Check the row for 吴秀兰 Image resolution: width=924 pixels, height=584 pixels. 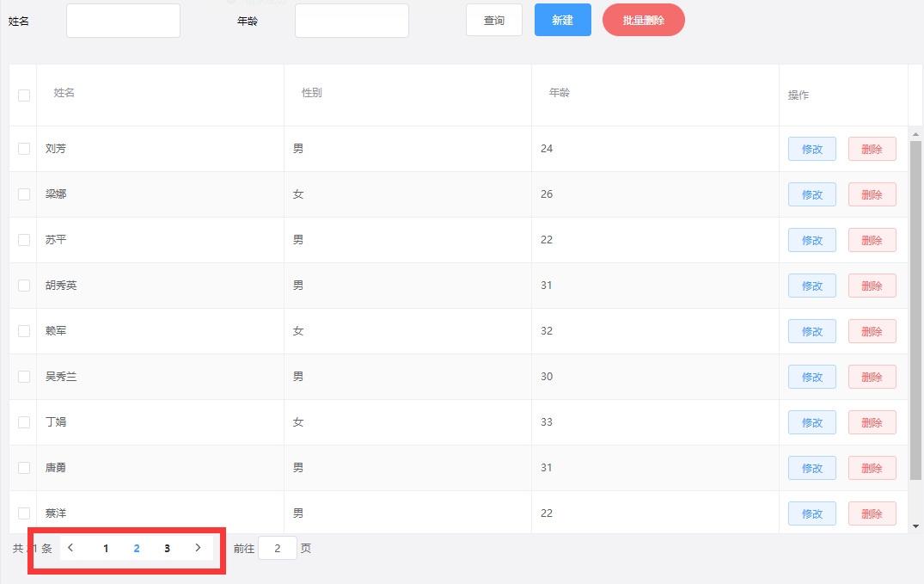click(24, 377)
